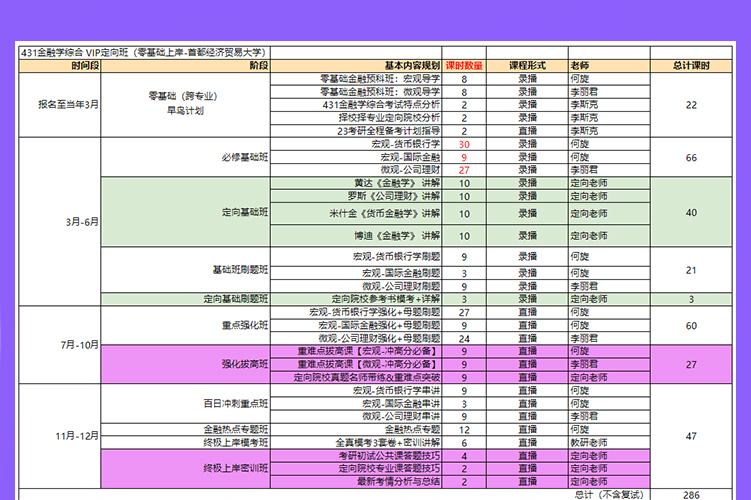Select the grand total 286 cell
Screen dimensions: 751x500
tap(691, 494)
